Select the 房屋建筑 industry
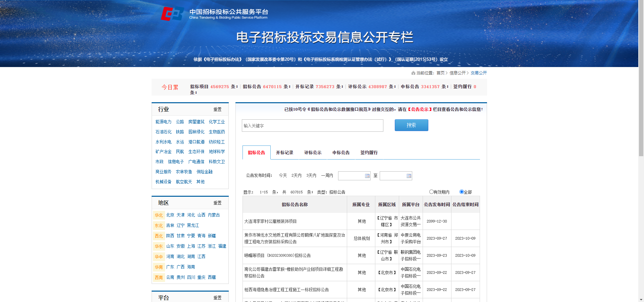644x302 pixels. (196, 122)
